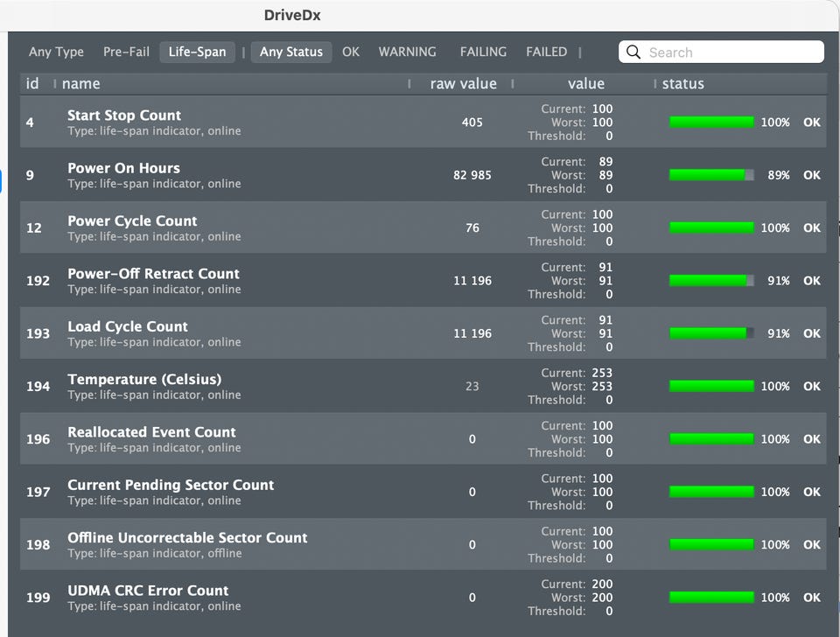840x637 pixels.
Task: Click the Power-Off Retract Count 91% bar
Action: coord(711,281)
